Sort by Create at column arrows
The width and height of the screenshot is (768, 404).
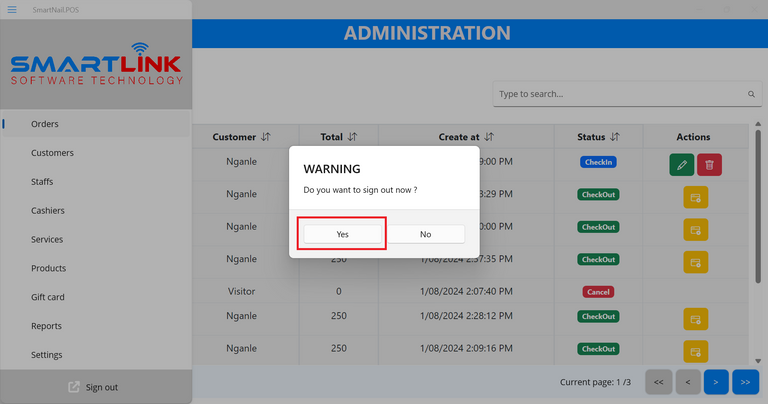pos(489,137)
